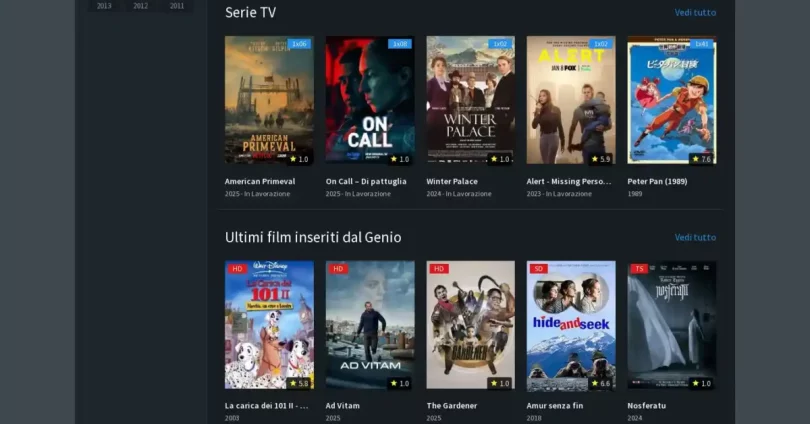
Task: Filter by year 2012
Action: tap(141, 6)
